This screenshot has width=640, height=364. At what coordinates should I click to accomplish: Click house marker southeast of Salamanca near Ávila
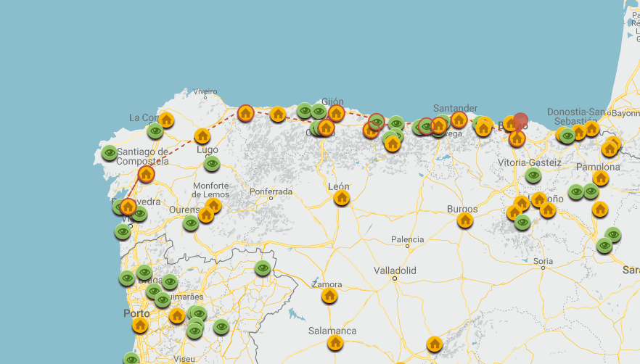(x=434, y=344)
